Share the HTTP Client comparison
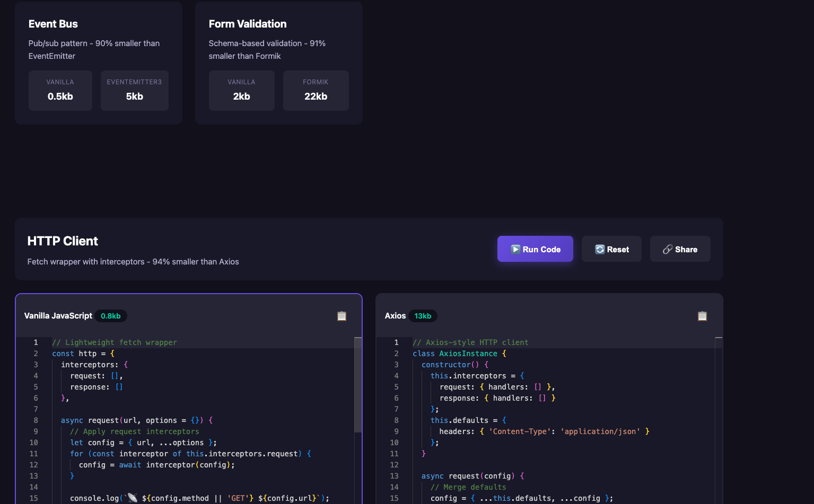Screen dimensions: 814x504 coord(680,249)
